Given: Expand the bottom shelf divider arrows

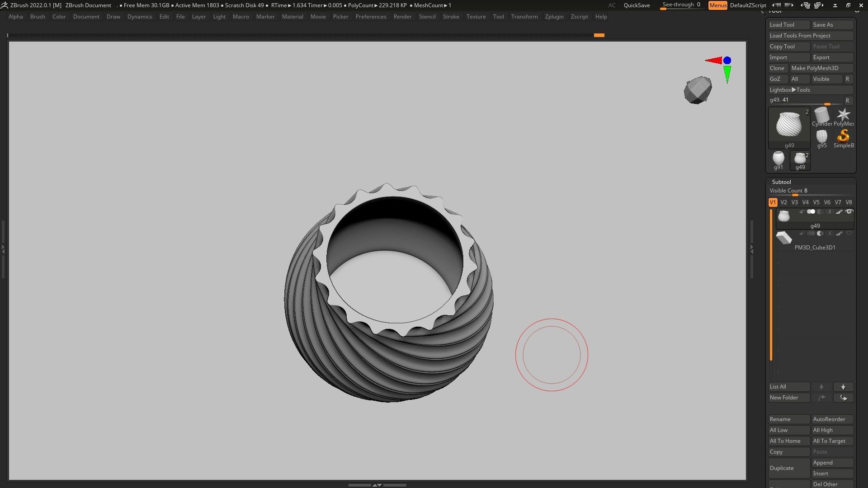Looking at the screenshot, I should click(377, 485).
